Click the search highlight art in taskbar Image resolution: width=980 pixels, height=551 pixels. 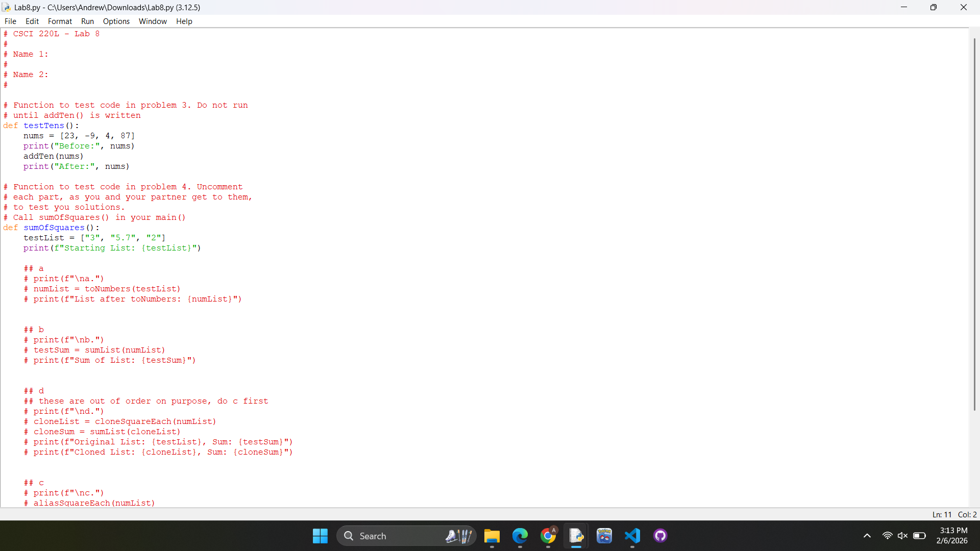(458, 536)
